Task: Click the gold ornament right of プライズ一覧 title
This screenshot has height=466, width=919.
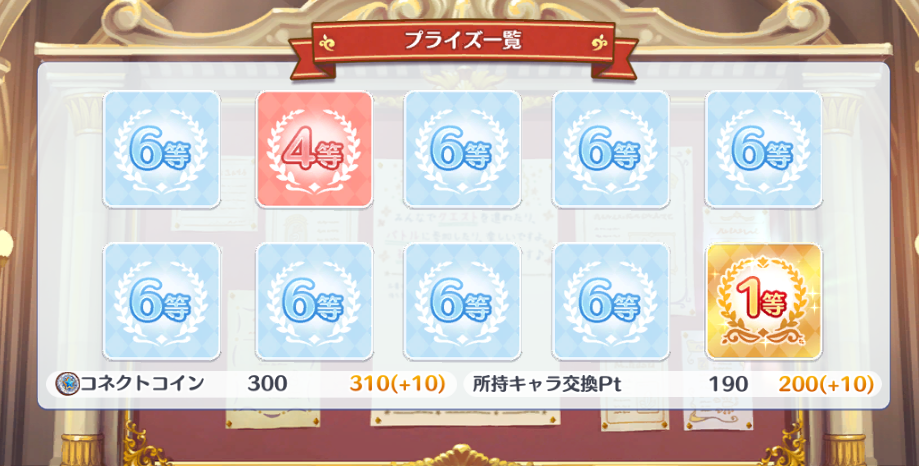Action: click(599, 42)
